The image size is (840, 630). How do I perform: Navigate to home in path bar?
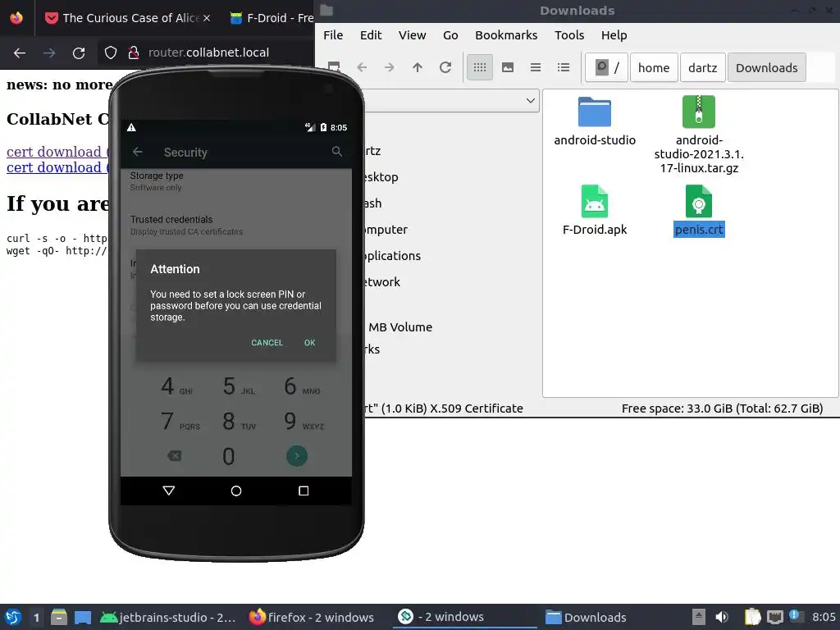654,67
